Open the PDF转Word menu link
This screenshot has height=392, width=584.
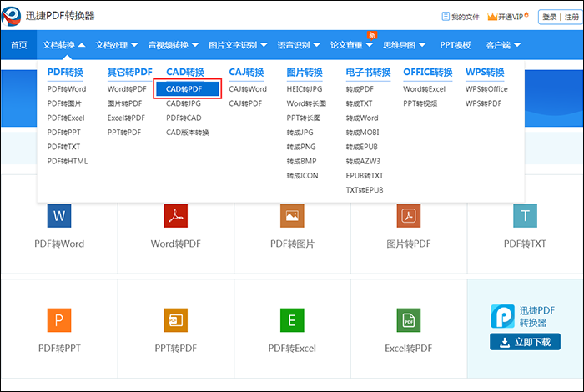(67, 89)
